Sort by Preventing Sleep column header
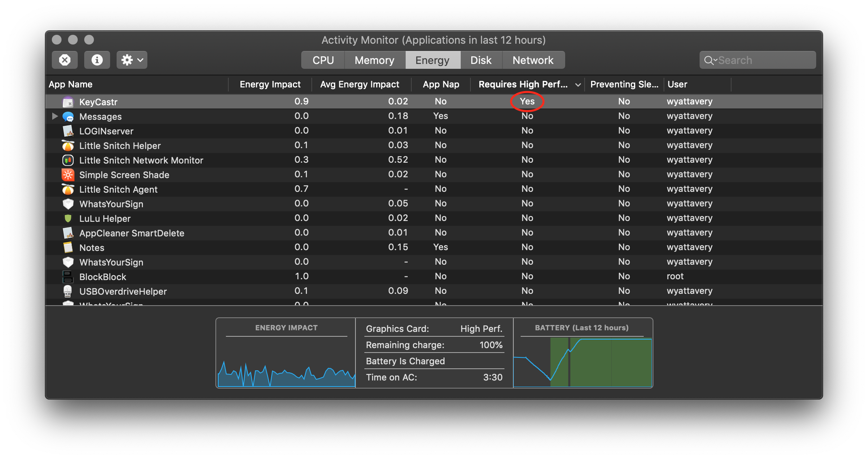This screenshot has width=868, height=459. [624, 84]
